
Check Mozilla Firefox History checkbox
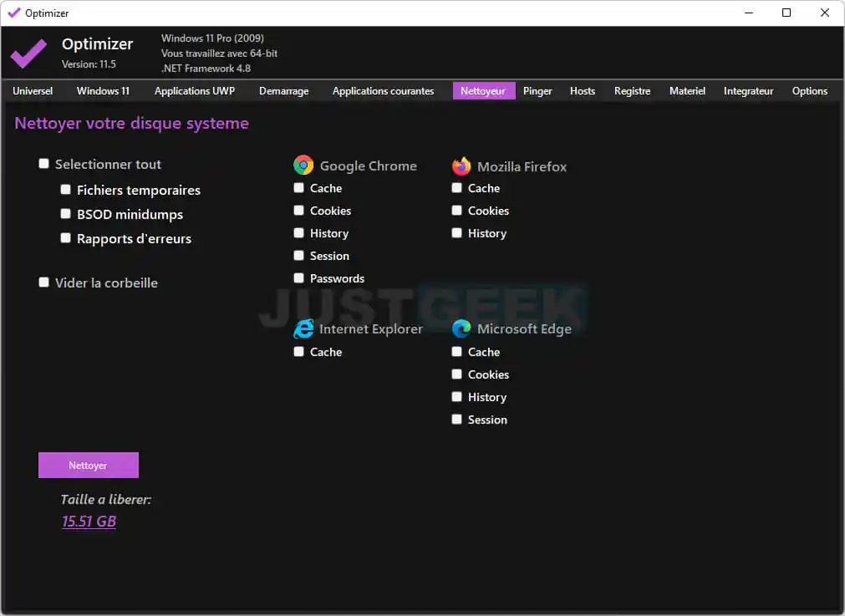coord(456,233)
